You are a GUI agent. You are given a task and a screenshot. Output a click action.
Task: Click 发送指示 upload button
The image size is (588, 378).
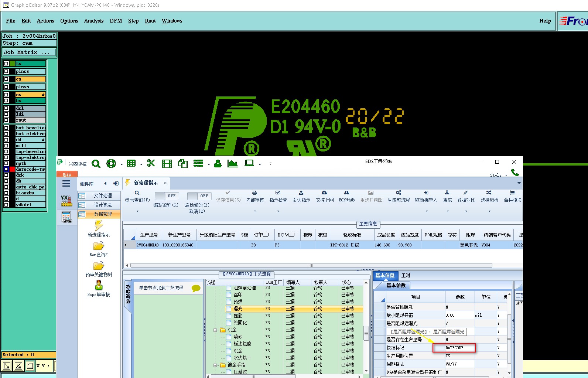tap(301, 197)
